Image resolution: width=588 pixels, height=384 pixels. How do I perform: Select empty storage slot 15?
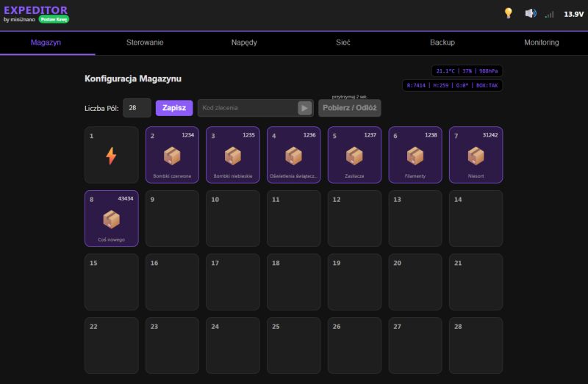[x=112, y=282]
